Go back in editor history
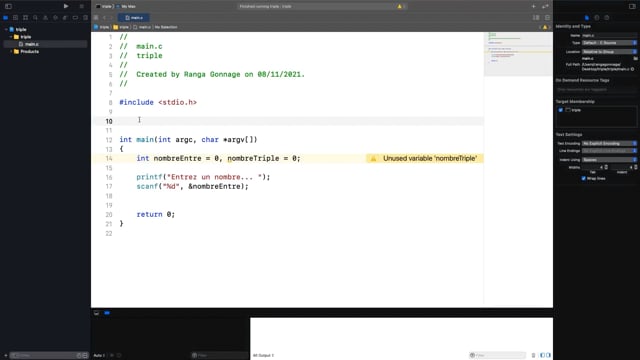The height and width of the screenshot is (360, 640). [104, 18]
